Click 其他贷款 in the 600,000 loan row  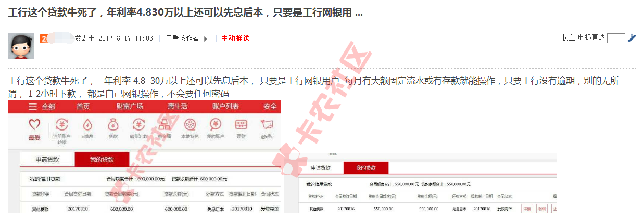pyautogui.click(x=40, y=209)
